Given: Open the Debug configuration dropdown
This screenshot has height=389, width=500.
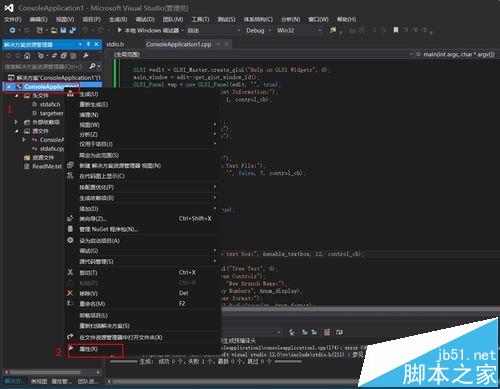Looking at the screenshot, I should (x=258, y=31).
